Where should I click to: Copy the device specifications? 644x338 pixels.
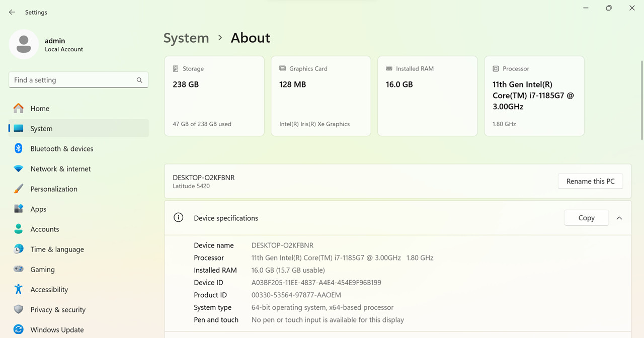[x=587, y=218]
